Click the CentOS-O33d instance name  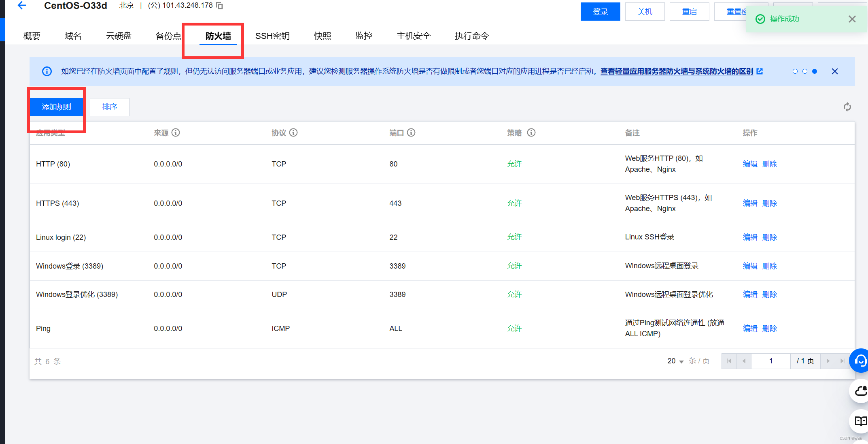(x=76, y=6)
